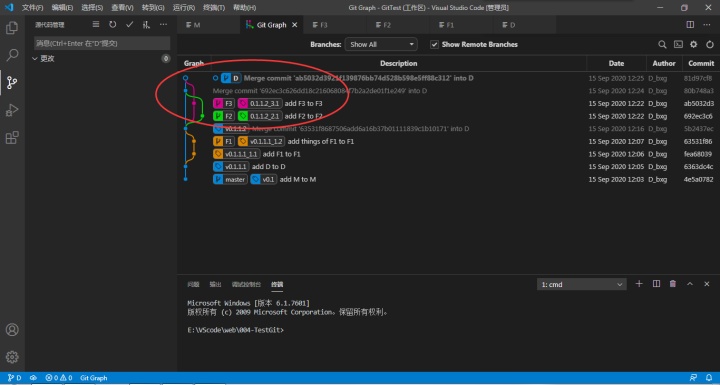Screen dimensions: 720x385
Task: Open the 选择(S) menu
Action: point(92,8)
